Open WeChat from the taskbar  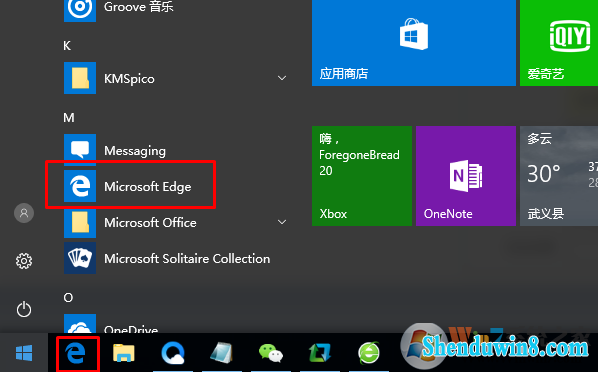[x=271, y=353]
